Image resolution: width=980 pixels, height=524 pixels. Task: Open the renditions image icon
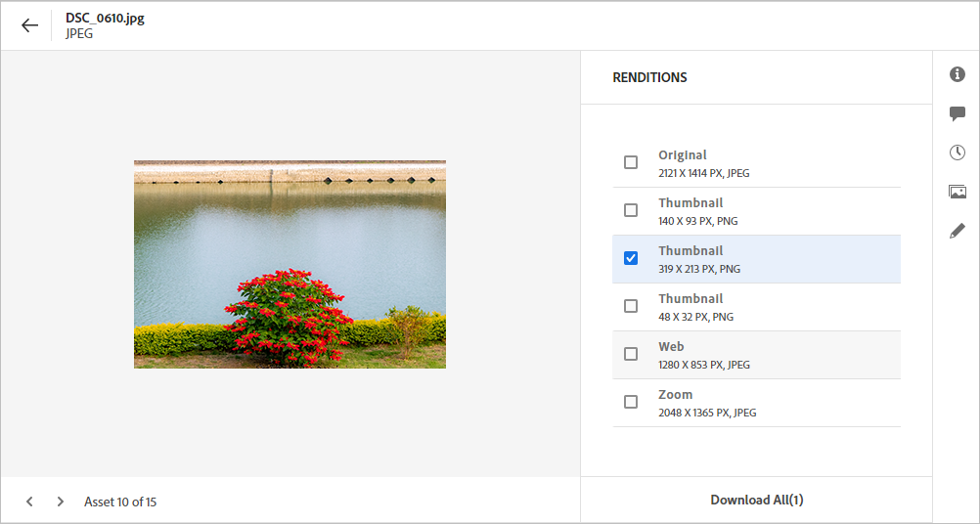pyautogui.click(x=958, y=192)
